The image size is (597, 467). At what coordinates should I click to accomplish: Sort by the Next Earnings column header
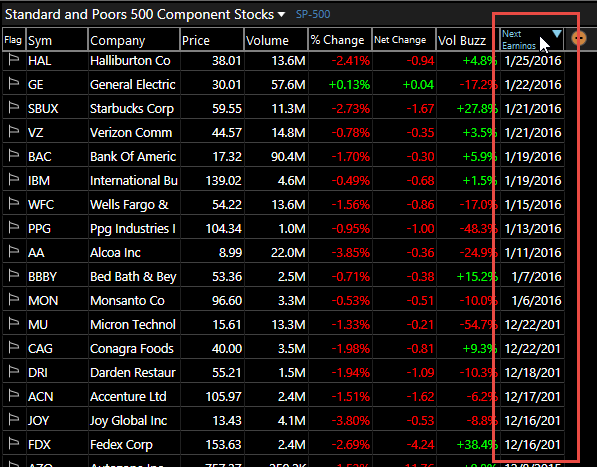pyautogui.click(x=531, y=39)
